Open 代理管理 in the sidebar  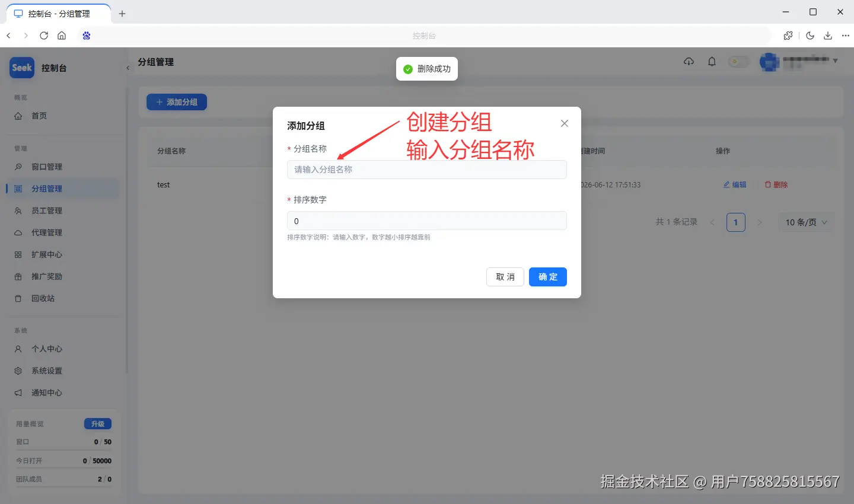click(63, 232)
